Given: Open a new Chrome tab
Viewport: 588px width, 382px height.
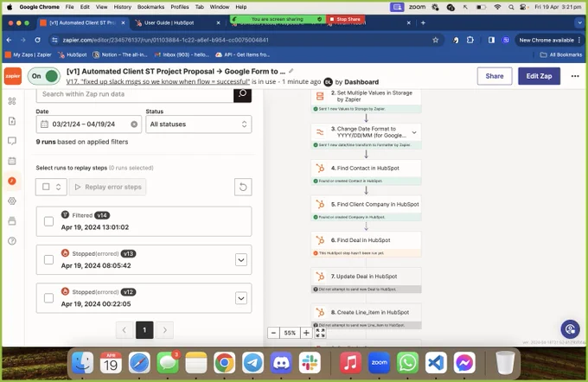Looking at the screenshot, I should click(423, 22).
